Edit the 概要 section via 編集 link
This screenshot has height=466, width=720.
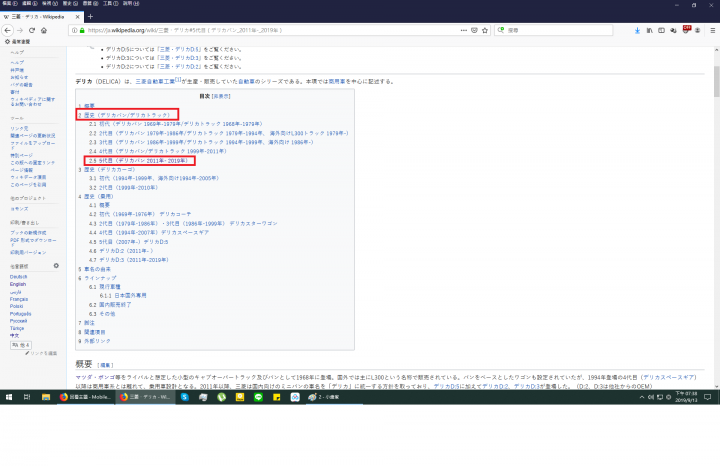tap(105, 365)
